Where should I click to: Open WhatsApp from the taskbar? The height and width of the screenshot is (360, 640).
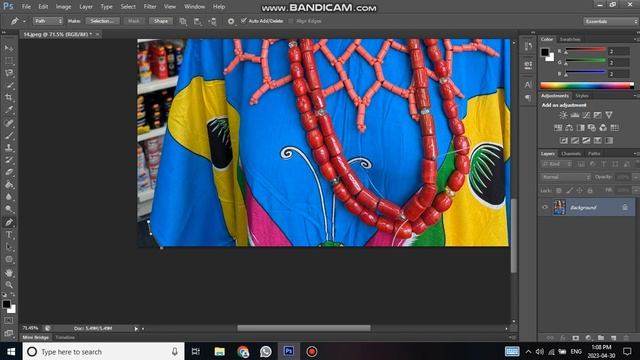pos(266,351)
